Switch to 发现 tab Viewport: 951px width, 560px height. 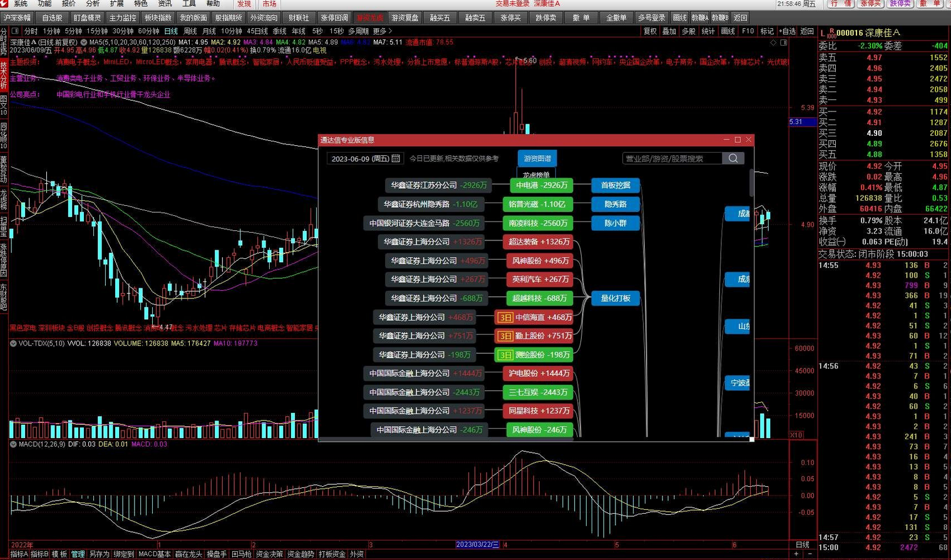[244, 4]
